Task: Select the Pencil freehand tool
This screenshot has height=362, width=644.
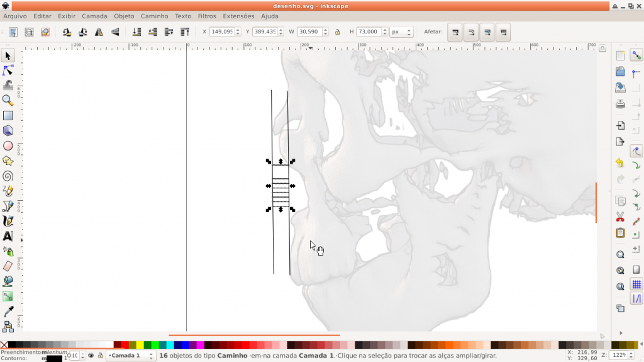Action: click(8, 191)
